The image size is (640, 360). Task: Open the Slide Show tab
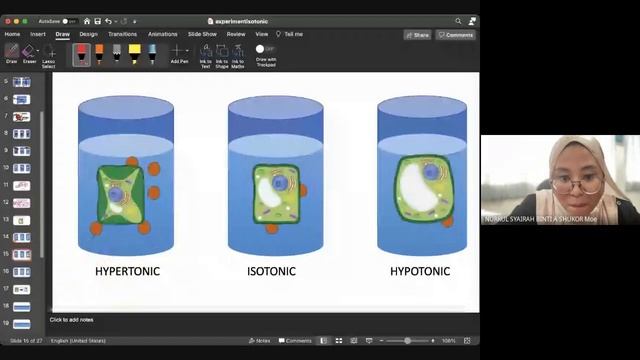click(202, 34)
